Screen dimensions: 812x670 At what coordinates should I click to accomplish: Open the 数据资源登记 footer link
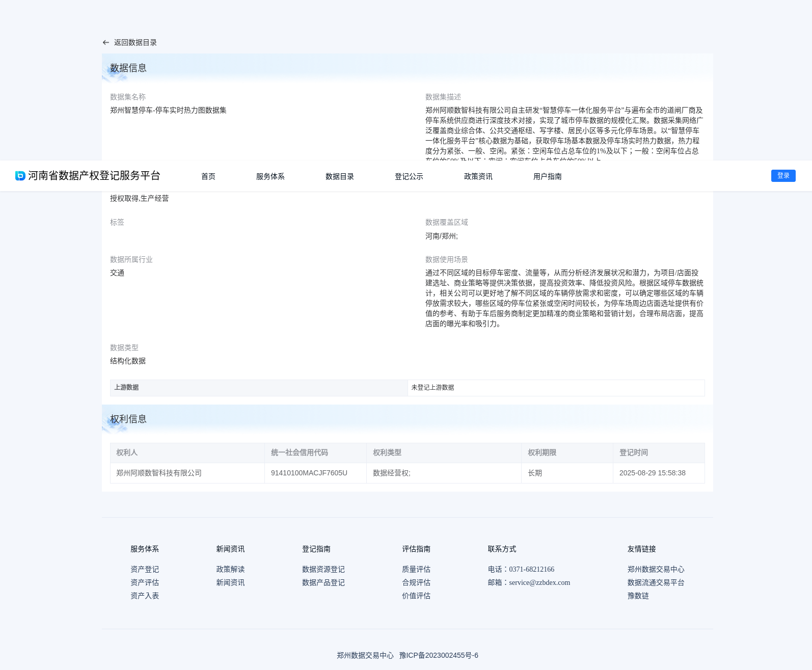coord(323,570)
